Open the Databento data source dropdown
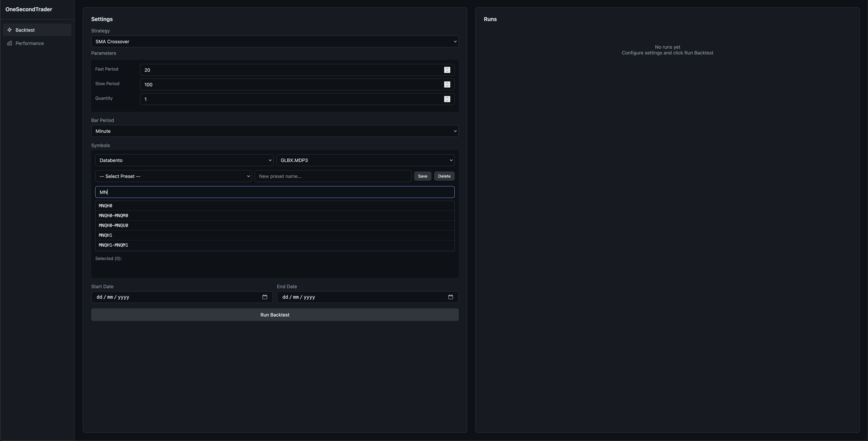 pyautogui.click(x=184, y=160)
